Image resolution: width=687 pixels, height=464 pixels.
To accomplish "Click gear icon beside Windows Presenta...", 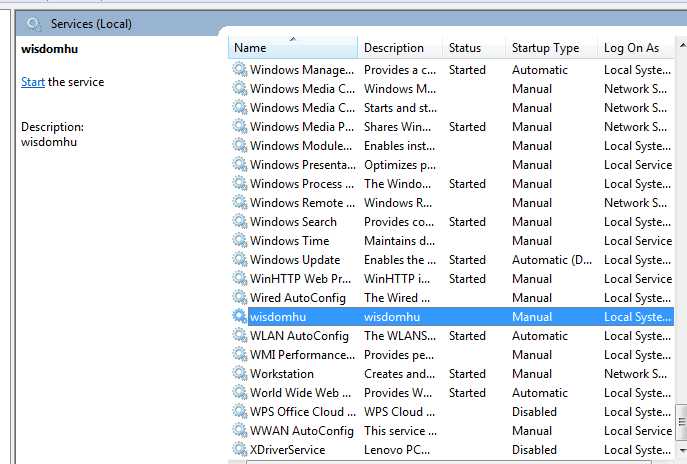I will pyautogui.click(x=240, y=165).
